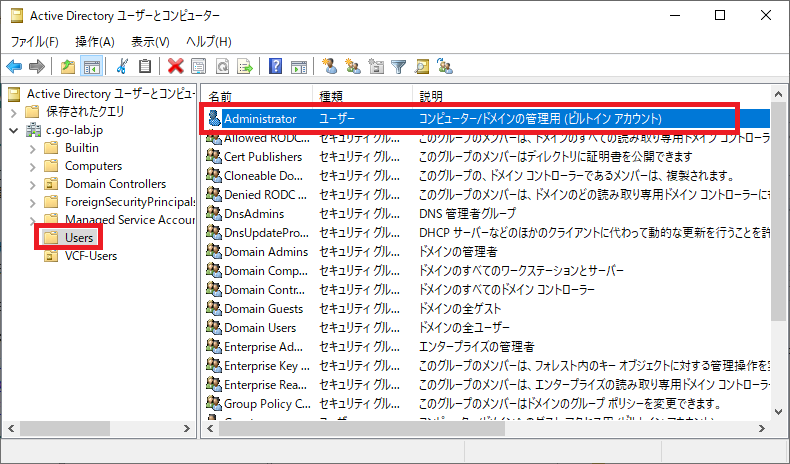Expand the ForeignSecurityPrincipals node
The width and height of the screenshot is (790, 464).
coord(33,203)
